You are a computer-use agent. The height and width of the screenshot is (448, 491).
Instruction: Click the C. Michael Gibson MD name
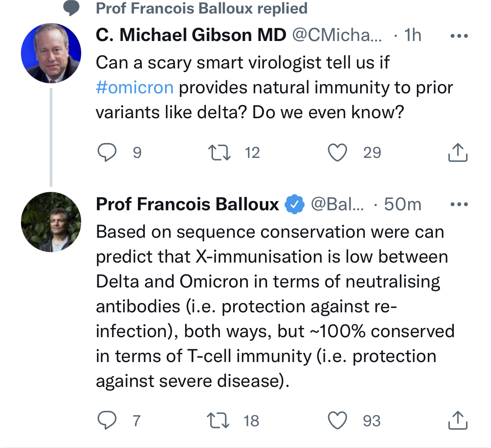(x=191, y=36)
